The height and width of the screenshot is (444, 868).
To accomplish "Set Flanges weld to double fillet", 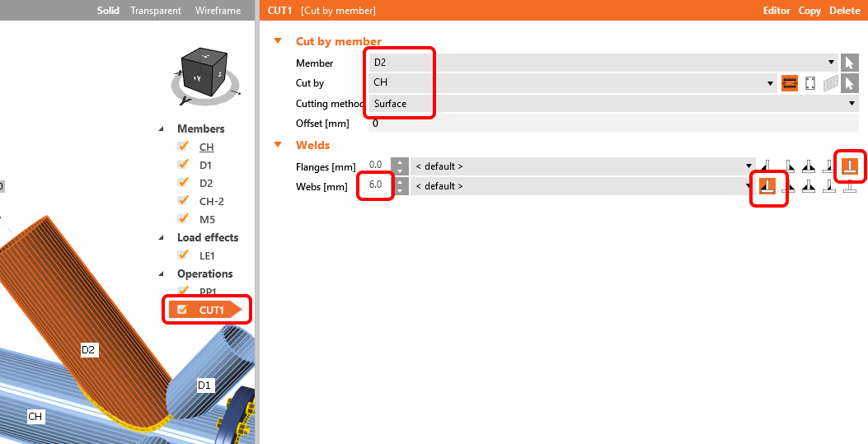I will click(809, 166).
